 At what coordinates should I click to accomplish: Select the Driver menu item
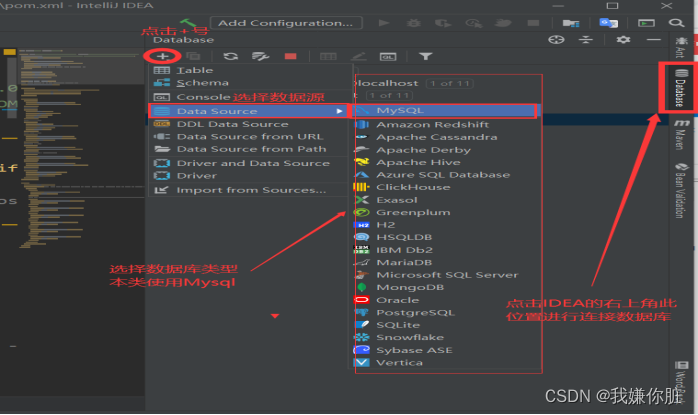pos(249,175)
